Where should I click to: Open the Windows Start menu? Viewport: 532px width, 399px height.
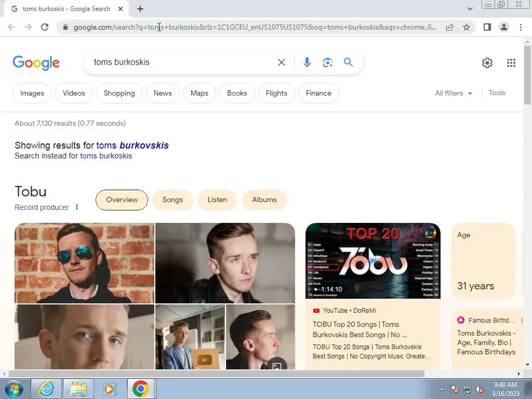14,389
